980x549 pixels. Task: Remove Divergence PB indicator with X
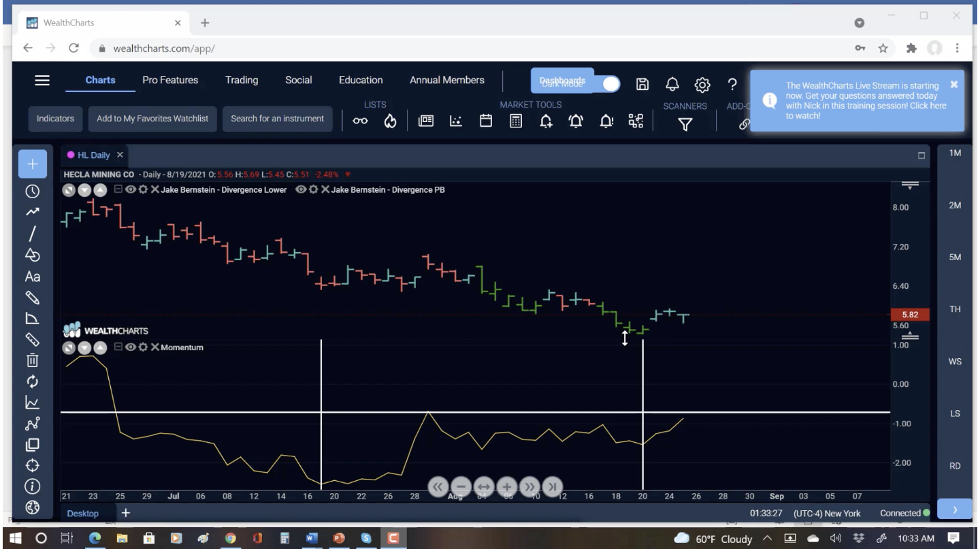click(325, 190)
